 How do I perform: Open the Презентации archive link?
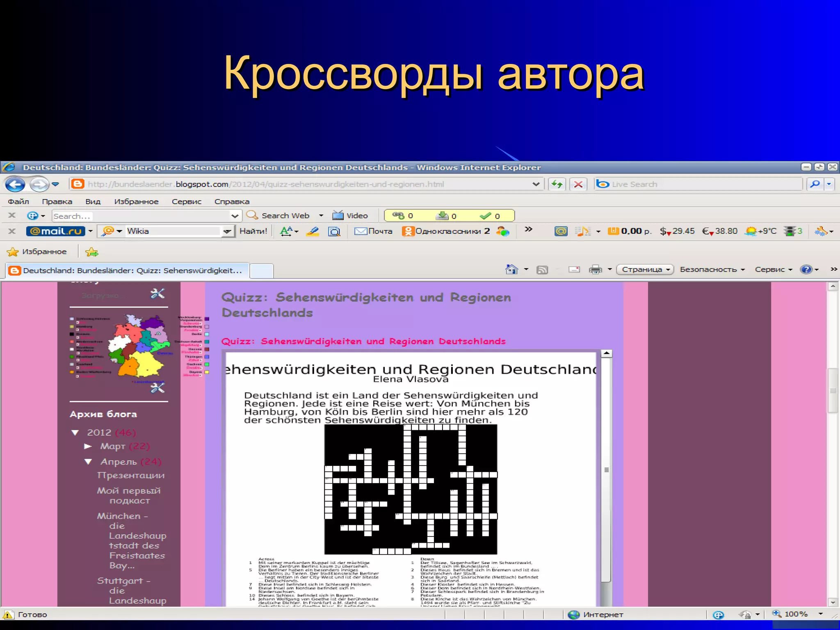click(131, 475)
